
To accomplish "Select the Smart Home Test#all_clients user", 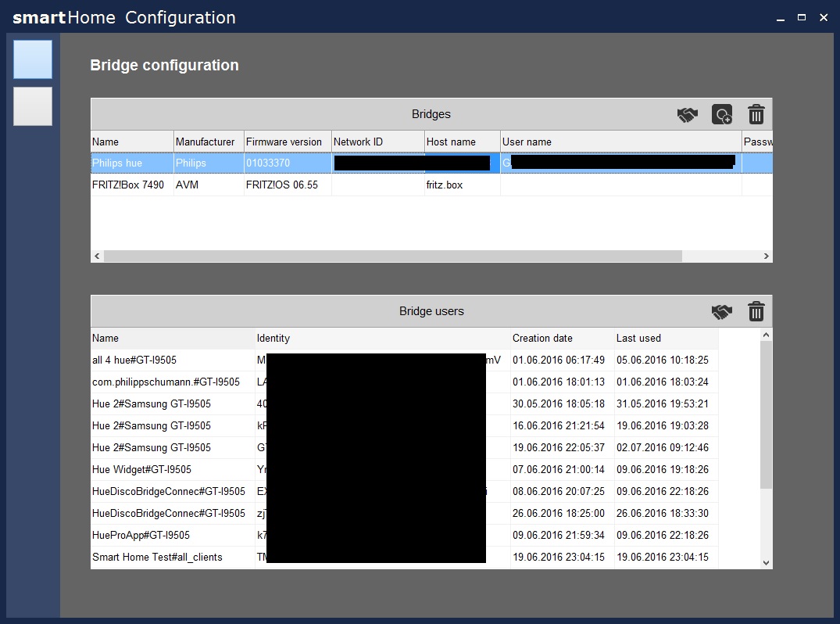I will 157,558.
